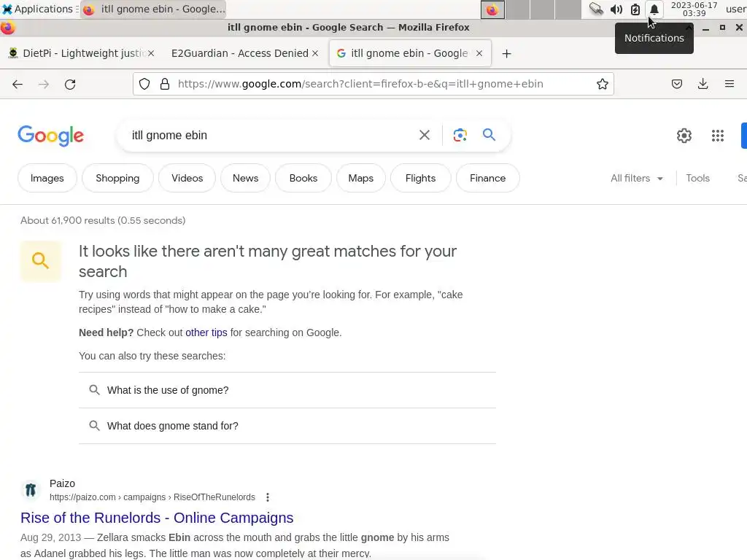Reload the current page
The image size is (747, 560).
[70, 85]
